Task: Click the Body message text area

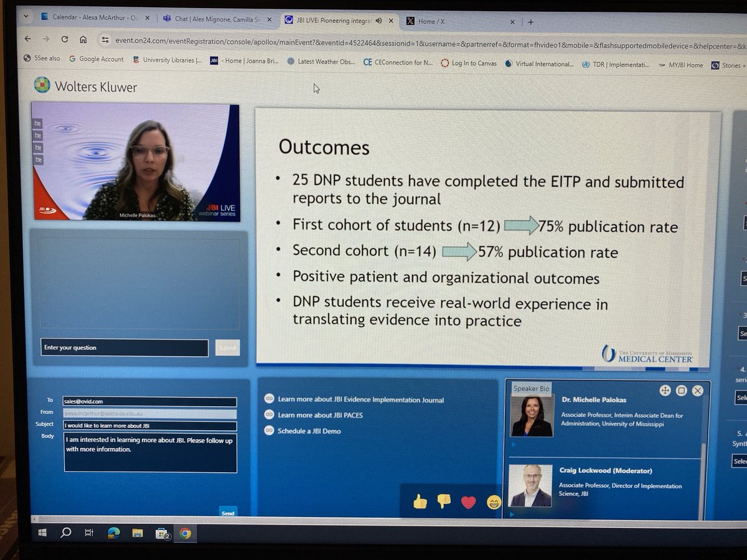Action: 150,453
